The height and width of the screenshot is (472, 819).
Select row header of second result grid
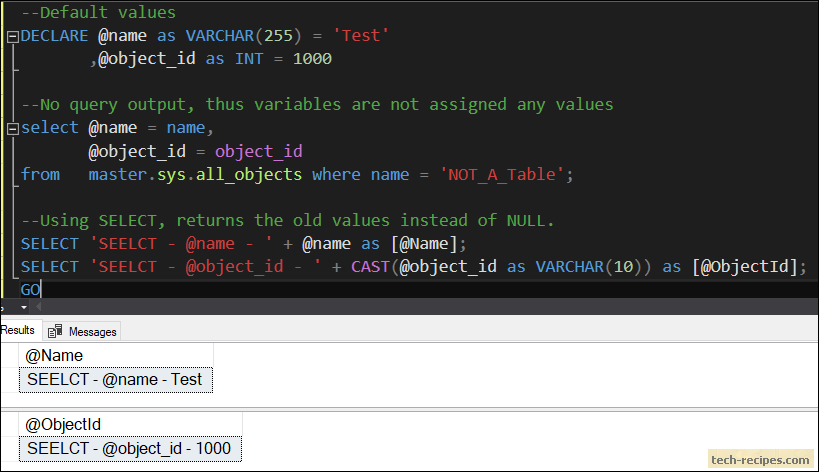(9, 449)
